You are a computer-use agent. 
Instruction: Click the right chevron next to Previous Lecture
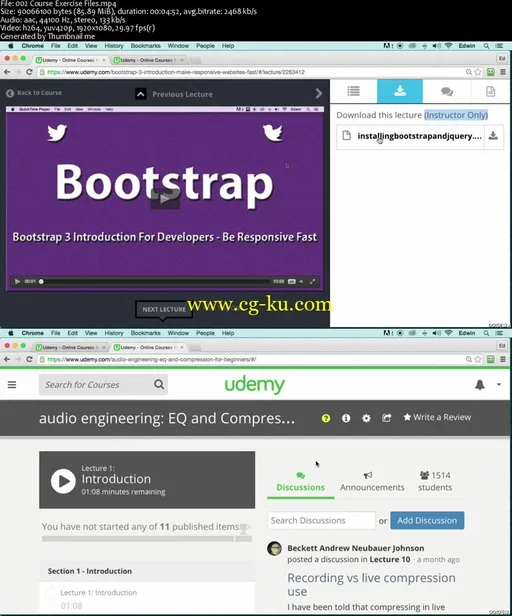coord(319,93)
